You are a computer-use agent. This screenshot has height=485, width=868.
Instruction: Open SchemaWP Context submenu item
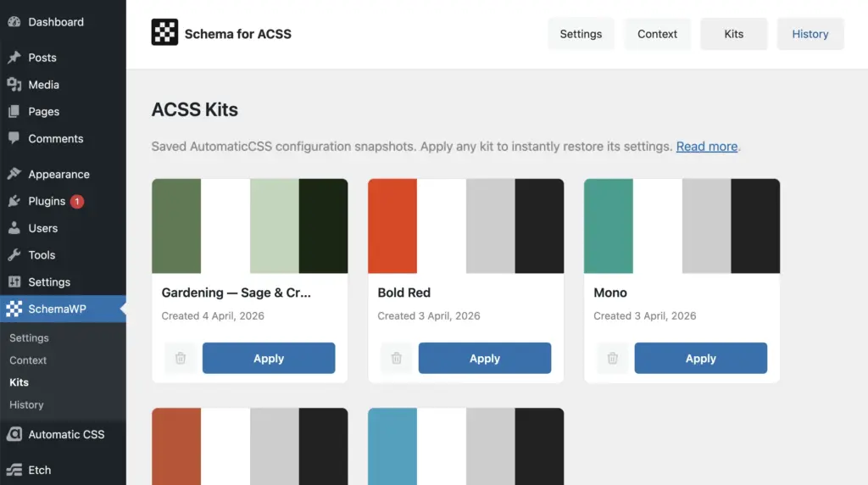coord(28,360)
